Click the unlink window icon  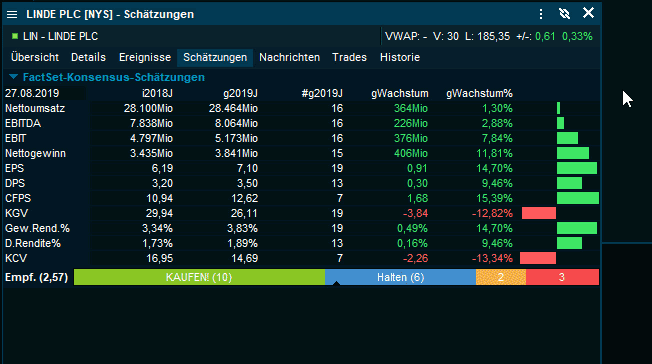pos(564,14)
